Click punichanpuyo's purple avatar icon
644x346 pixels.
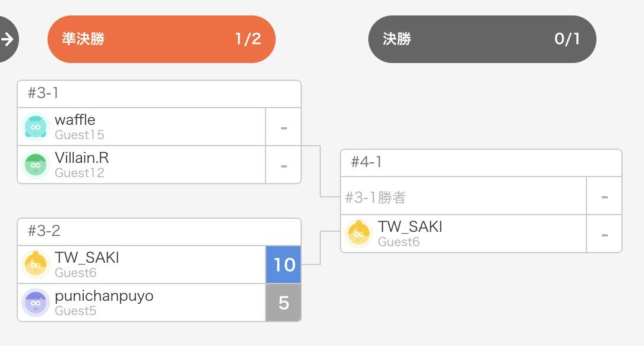tap(35, 303)
